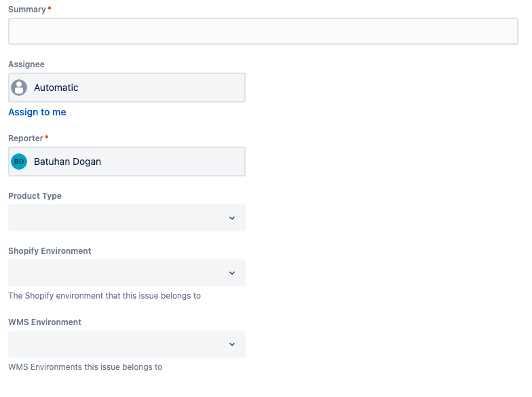
Task: Click the Shopify environment help description text
Action: click(x=104, y=296)
